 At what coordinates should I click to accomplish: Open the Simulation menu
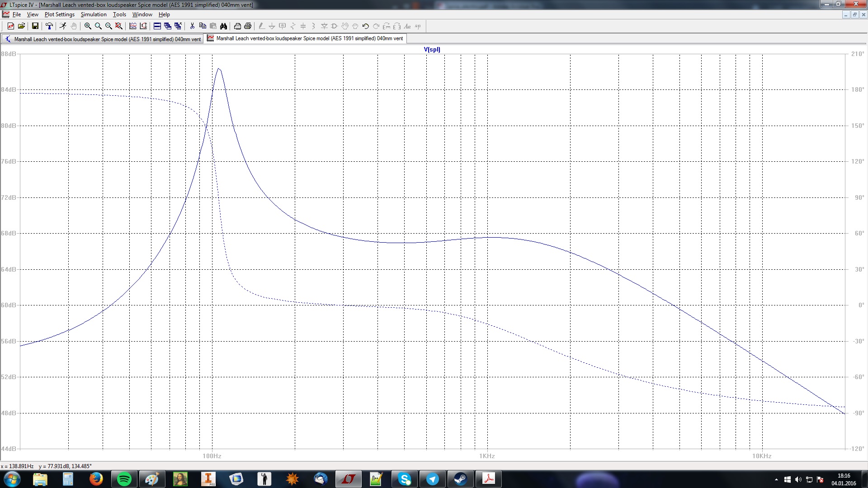tap(94, 14)
